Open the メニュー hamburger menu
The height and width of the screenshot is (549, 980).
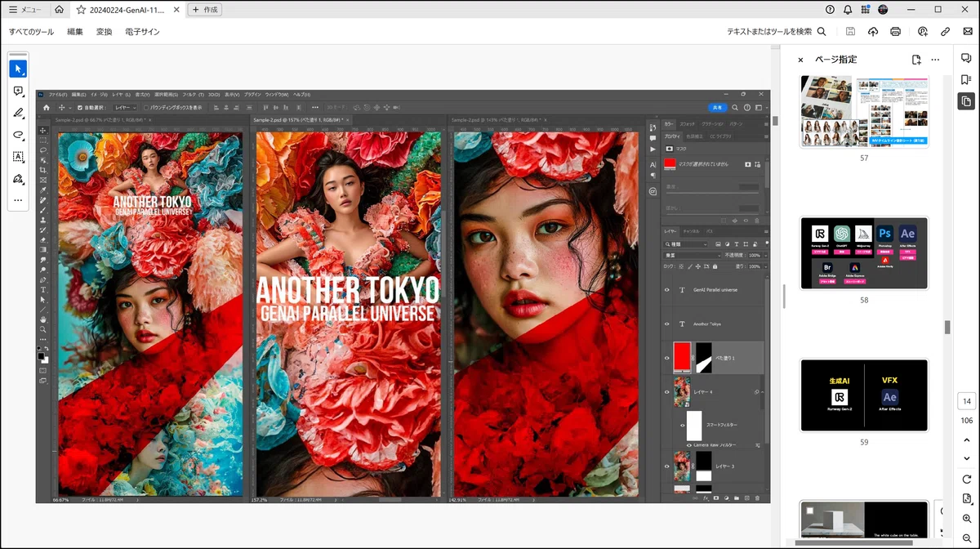coord(25,10)
